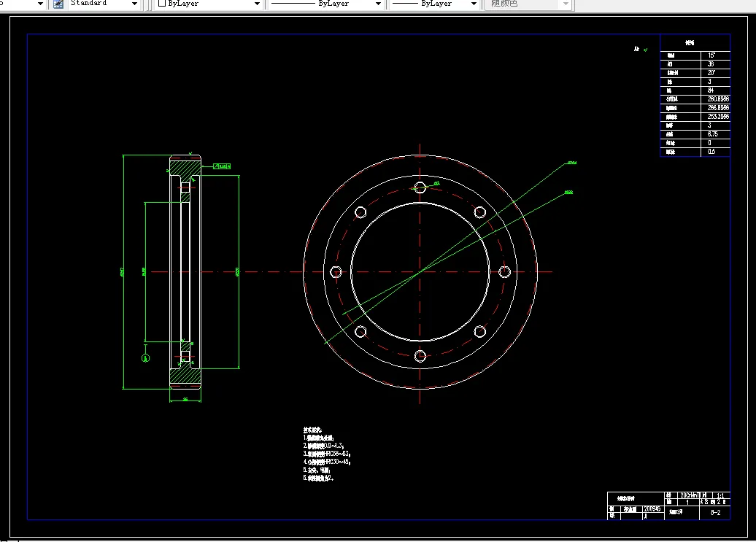Select the 84 cell in the gear table

[x=711, y=90]
